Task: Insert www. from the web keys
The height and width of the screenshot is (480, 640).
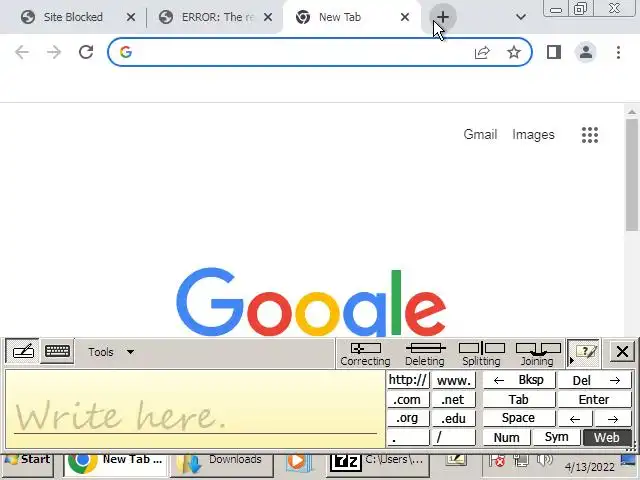Action: tap(453, 380)
